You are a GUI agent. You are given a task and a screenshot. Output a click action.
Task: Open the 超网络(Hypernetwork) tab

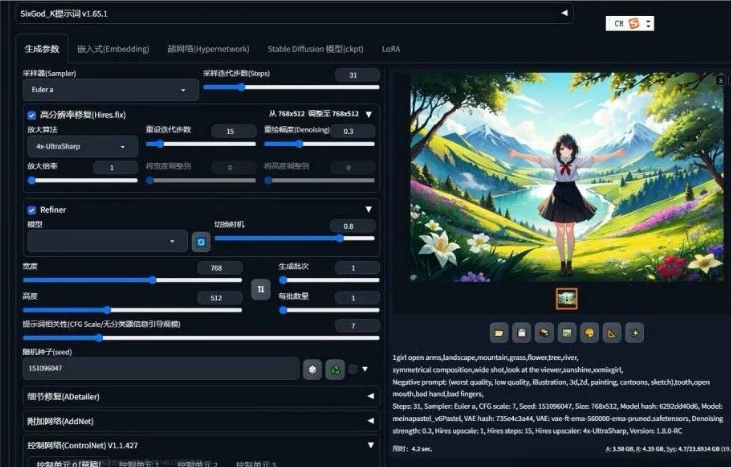[208, 49]
